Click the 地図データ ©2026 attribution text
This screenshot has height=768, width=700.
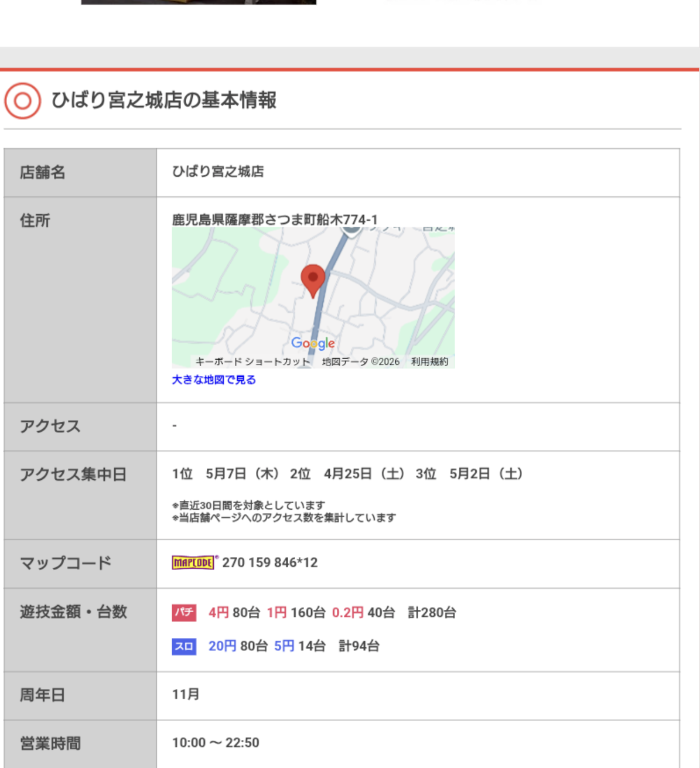pyautogui.click(x=361, y=361)
